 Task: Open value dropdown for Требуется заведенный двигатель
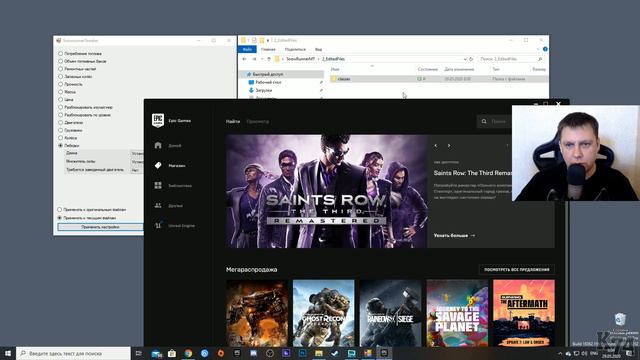tap(137, 170)
